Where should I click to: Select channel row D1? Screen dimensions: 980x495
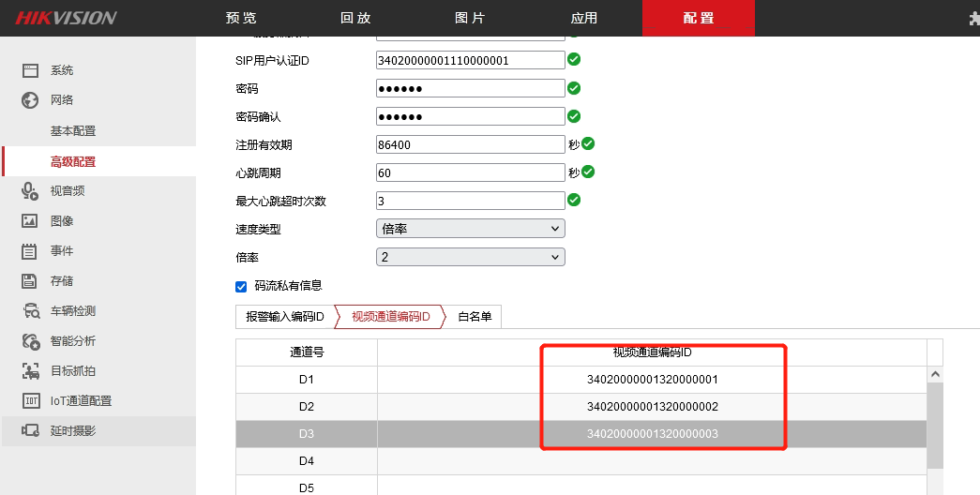point(581,380)
